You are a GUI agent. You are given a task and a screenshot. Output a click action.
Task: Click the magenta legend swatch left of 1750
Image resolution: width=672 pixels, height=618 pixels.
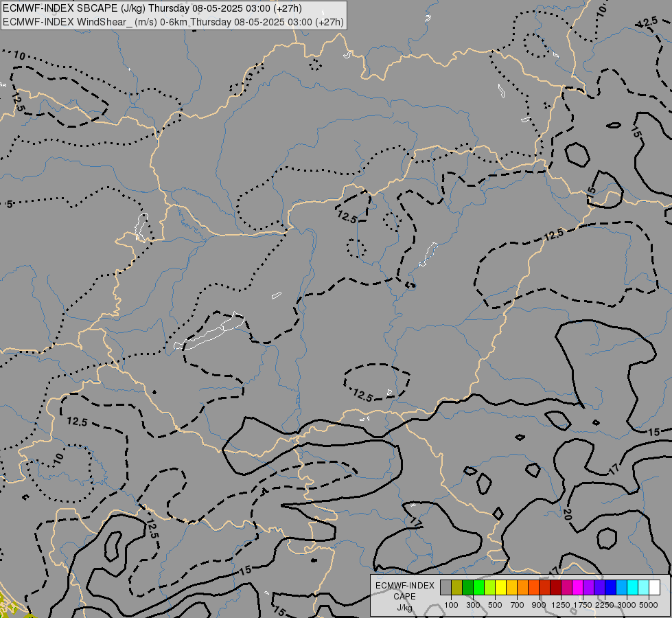click(x=577, y=588)
